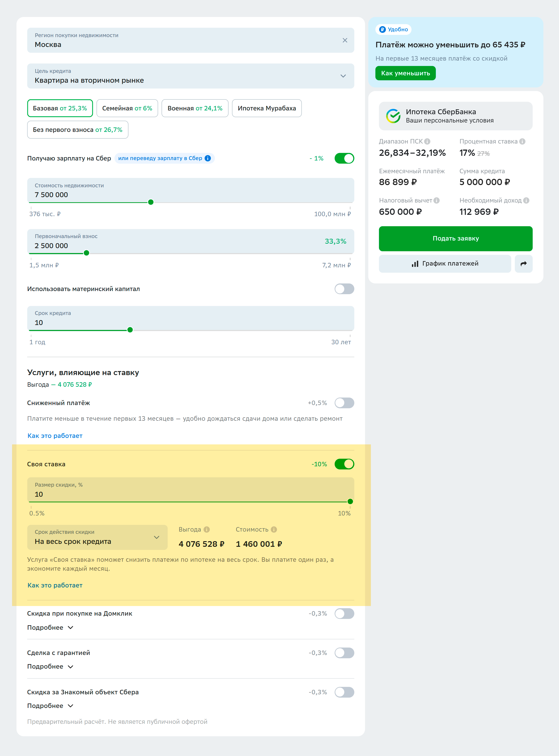Open the Цель кредита dropdown
The height and width of the screenshot is (756, 559).
point(191,76)
